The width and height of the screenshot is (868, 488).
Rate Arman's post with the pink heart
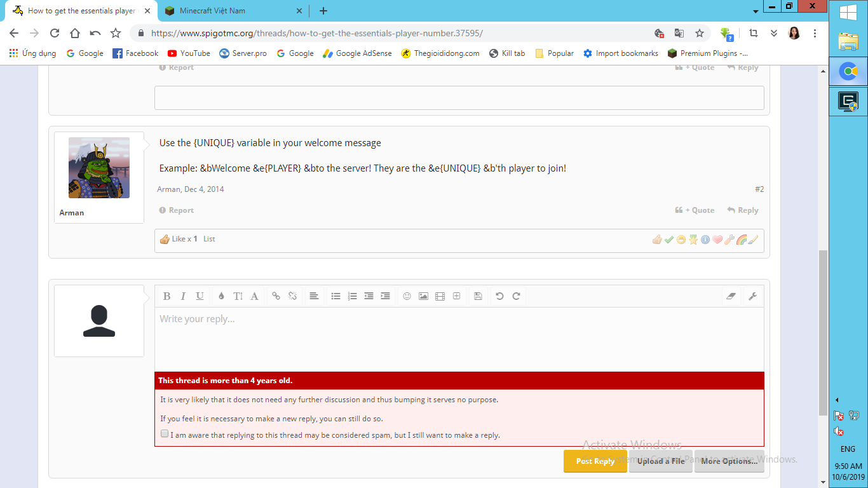717,240
